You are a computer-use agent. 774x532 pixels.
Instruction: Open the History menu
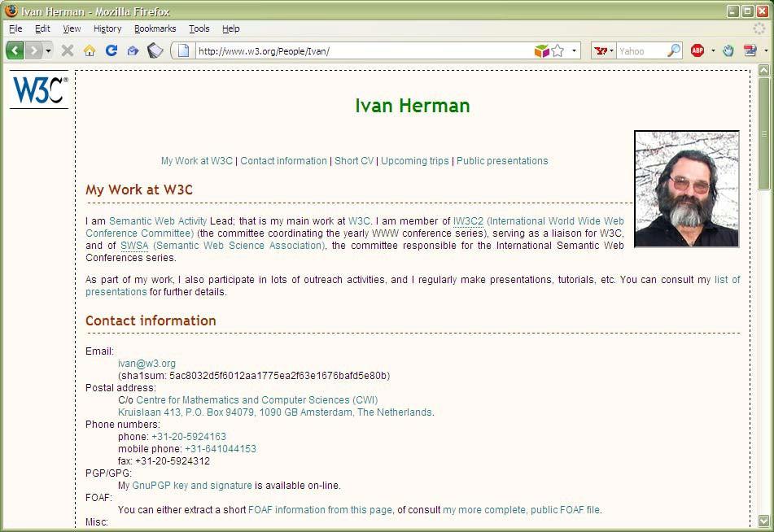107,28
